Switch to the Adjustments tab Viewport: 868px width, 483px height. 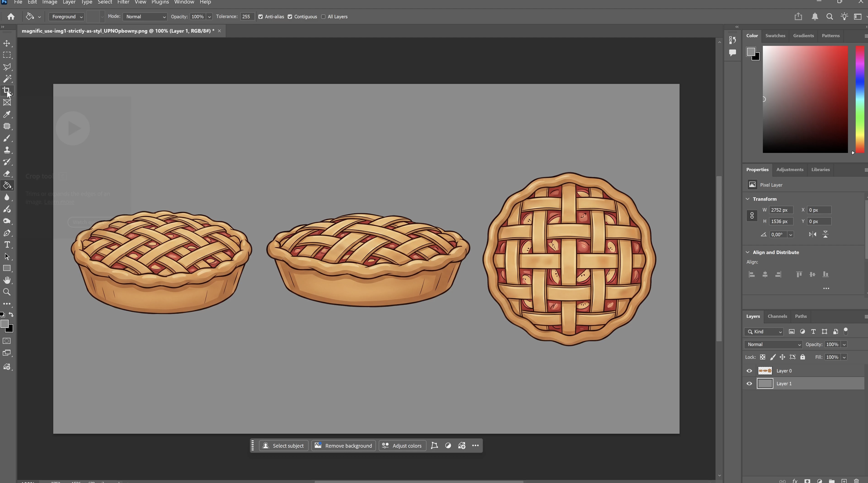coord(790,170)
